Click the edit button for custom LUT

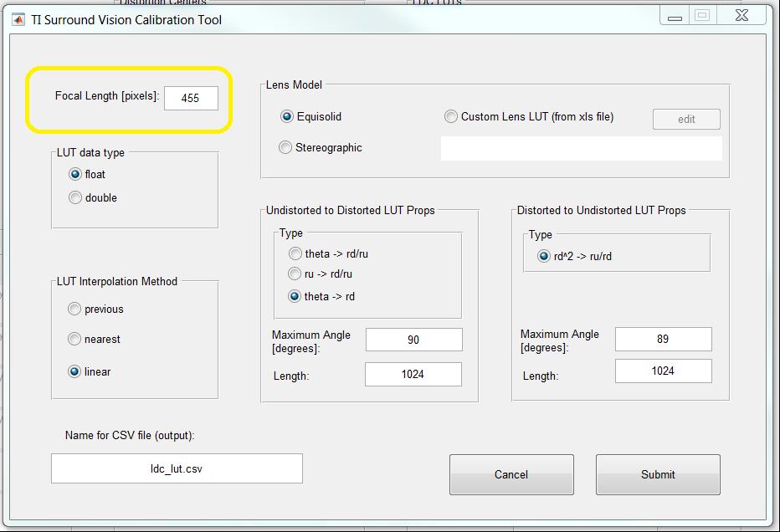(x=686, y=120)
